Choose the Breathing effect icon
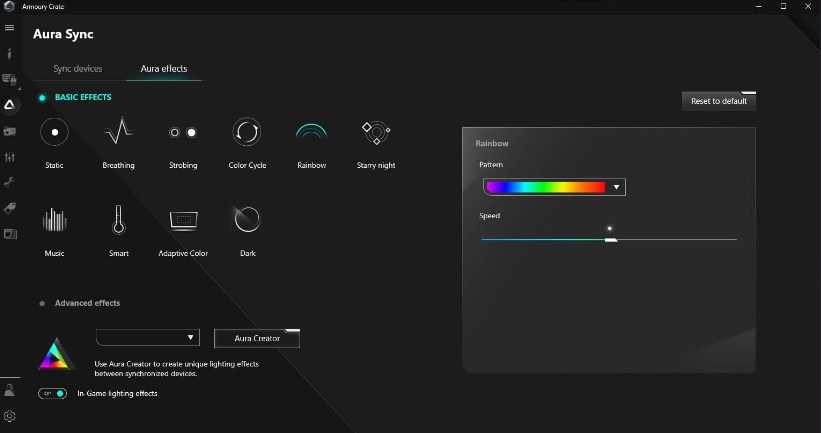Image resolution: width=821 pixels, height=433 pixels. point(118,132)
